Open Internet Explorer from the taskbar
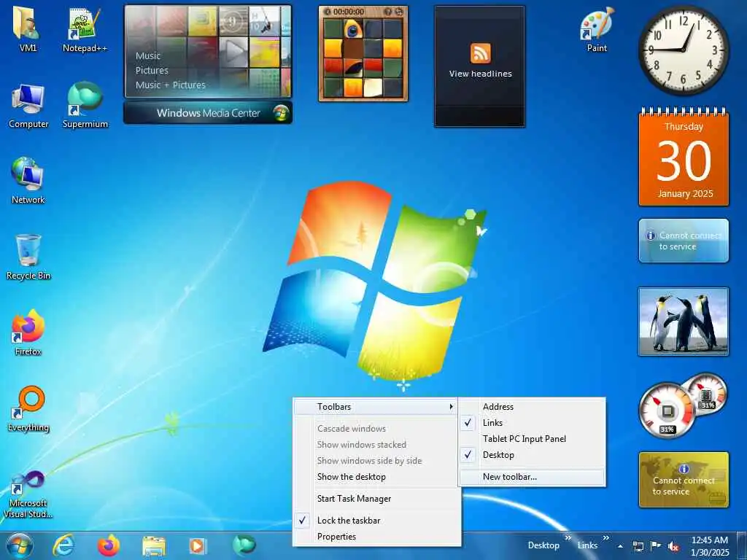The width and height of the screenshot is (747, 560). pos(63,545)
